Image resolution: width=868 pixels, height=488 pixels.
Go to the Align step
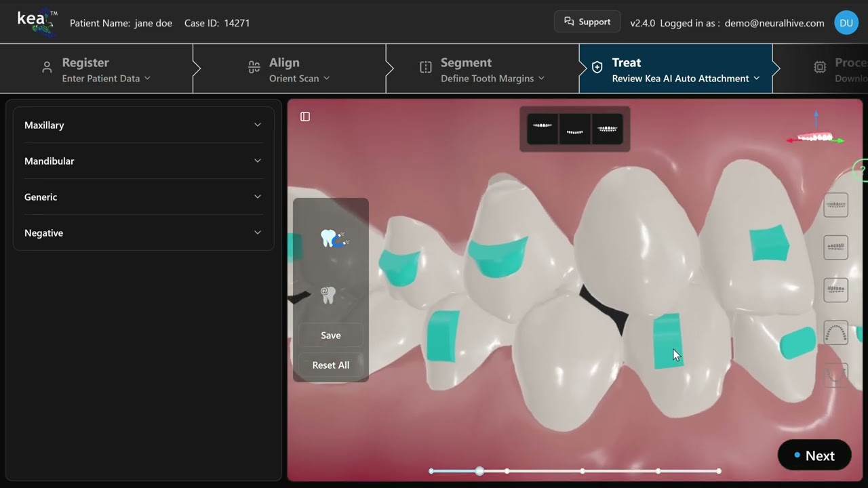[290, 68]
